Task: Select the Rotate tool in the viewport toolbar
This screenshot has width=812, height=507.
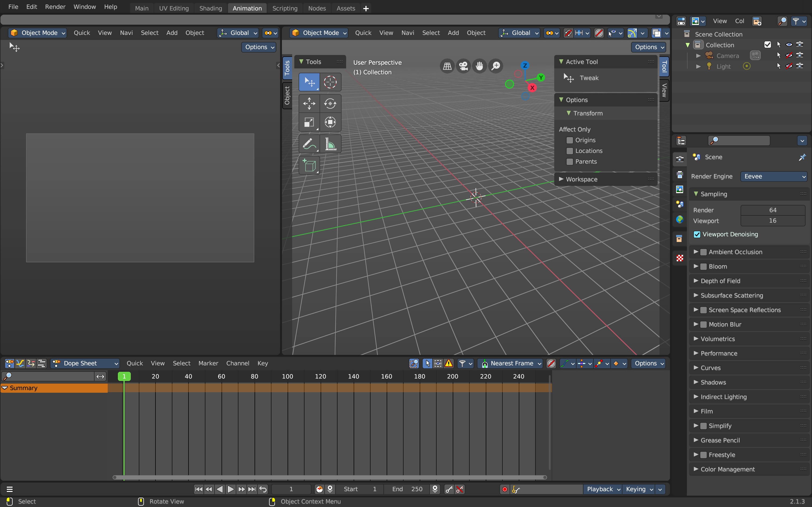Action: (331, 104)
